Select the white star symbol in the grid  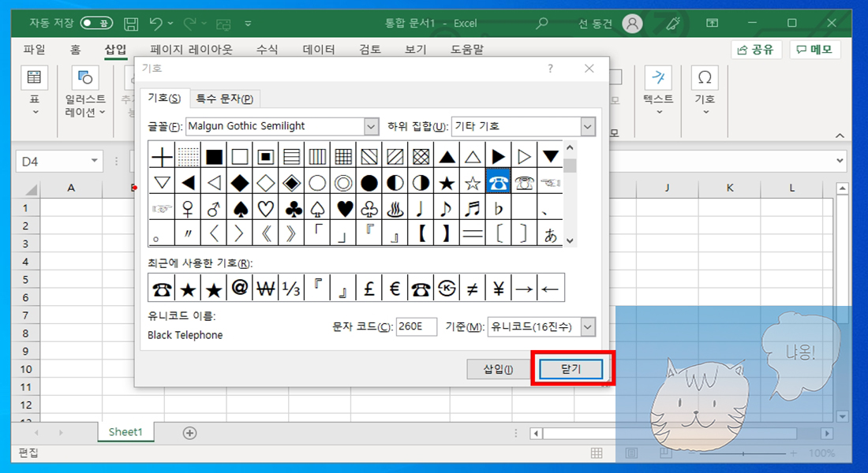[472, 183]
